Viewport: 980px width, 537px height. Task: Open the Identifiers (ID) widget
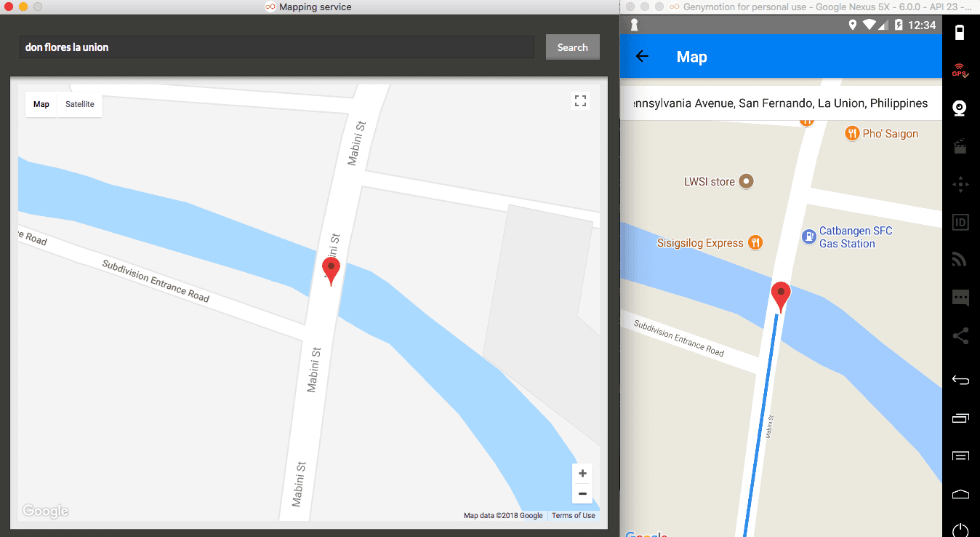click(x=960, y=222)
